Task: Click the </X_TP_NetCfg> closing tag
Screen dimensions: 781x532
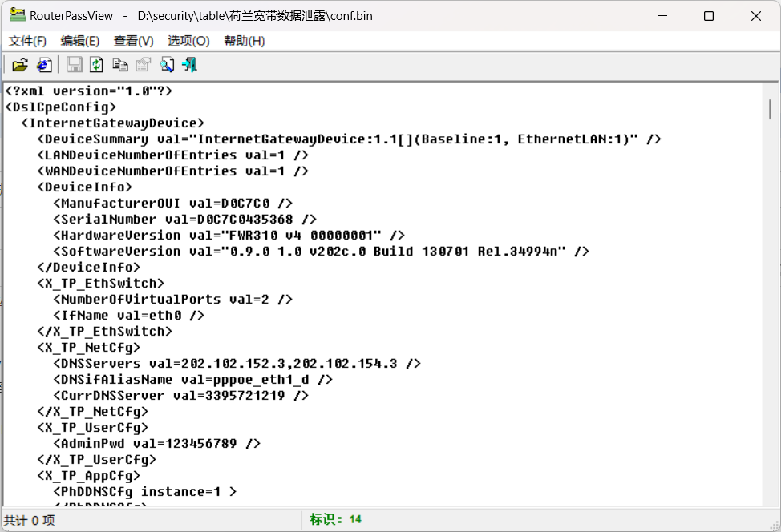Action: tap(93, 412)
